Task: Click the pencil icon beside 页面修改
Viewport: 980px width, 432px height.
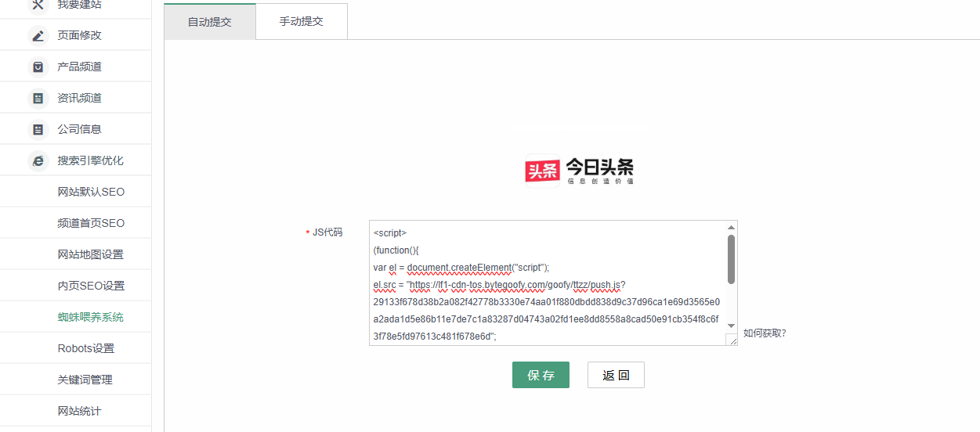Action: (x=38, y=35)
